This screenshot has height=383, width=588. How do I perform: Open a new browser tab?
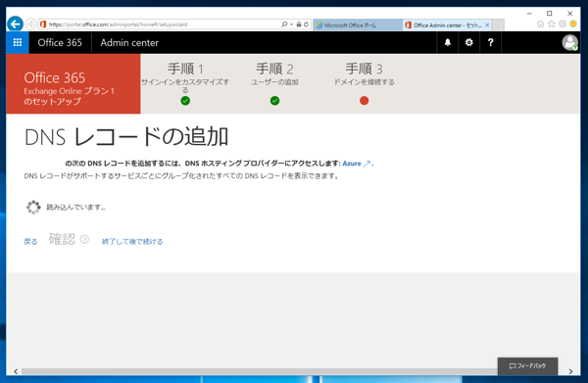click(498, 25)
